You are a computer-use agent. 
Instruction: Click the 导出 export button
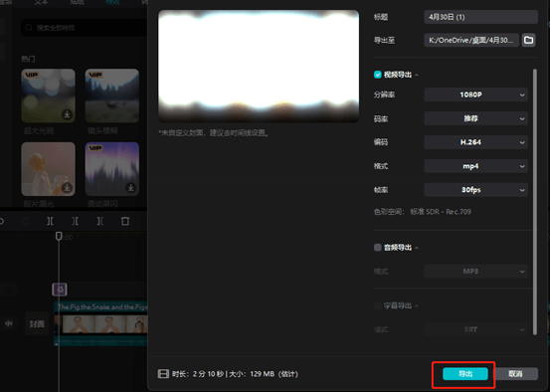[x=465, y=374]
